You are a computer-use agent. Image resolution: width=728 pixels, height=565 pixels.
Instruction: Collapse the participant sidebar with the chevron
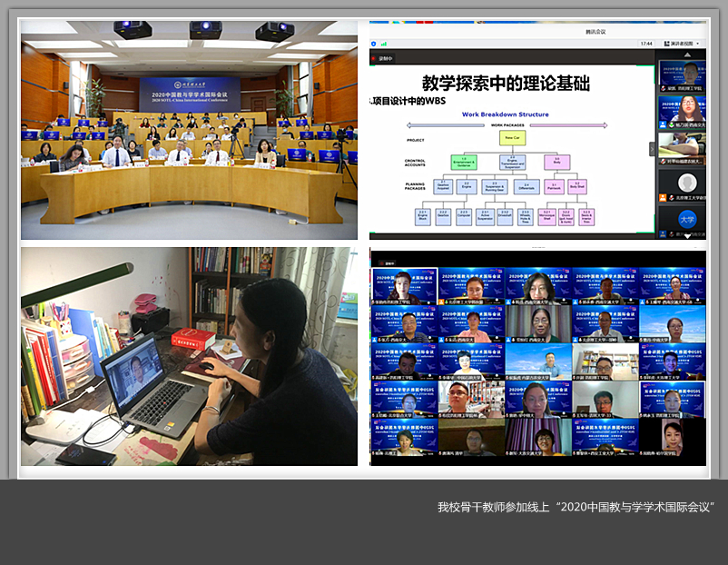[x=652, y=148]
